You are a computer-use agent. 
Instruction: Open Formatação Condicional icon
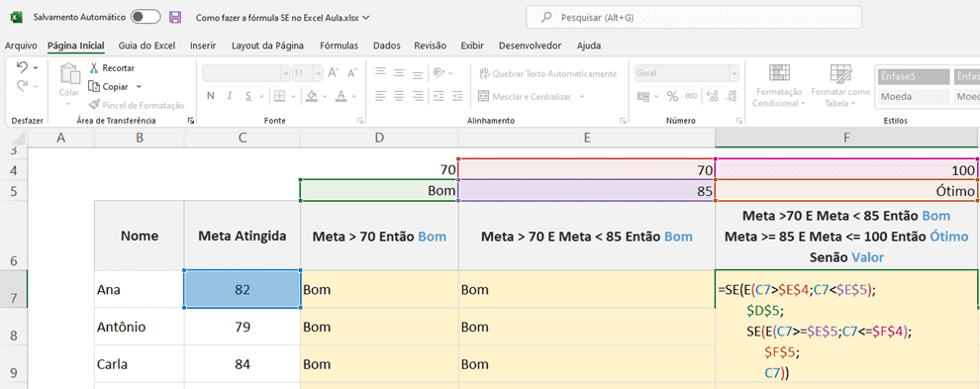(x=779, y=74)
